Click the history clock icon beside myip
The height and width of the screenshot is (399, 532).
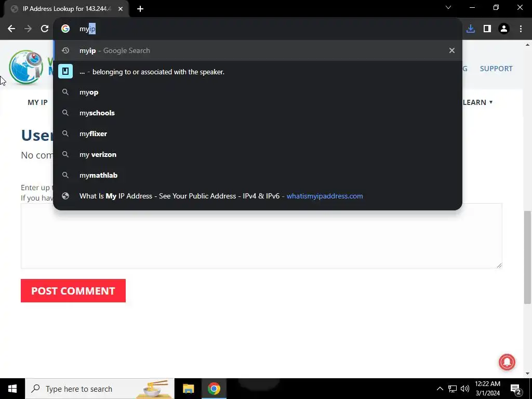65,50
